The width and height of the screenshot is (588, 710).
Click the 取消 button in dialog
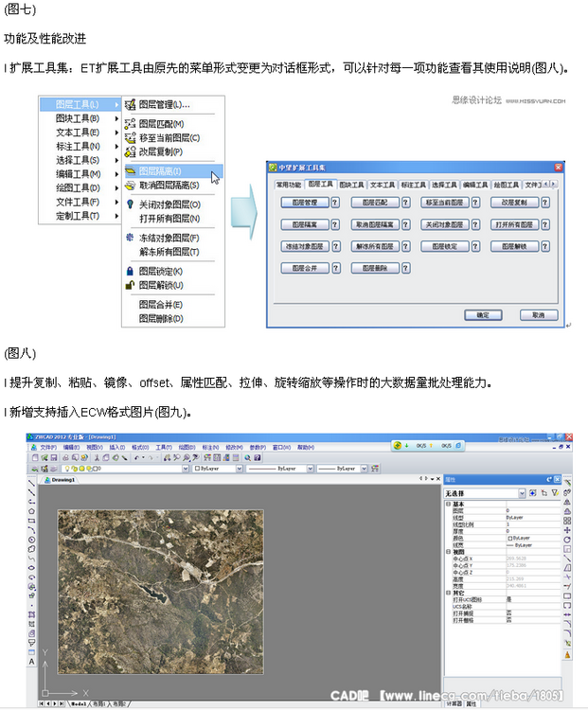[x=539, y=315]
